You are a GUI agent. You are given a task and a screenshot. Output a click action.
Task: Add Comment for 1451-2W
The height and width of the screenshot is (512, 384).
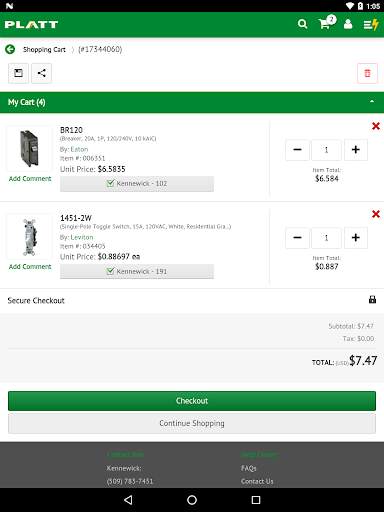pos(30,267)
